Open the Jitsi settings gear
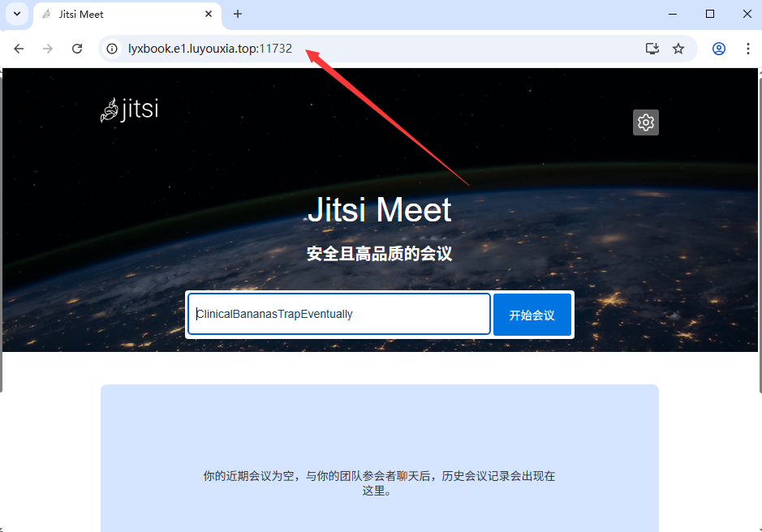 click(x=645, y=122)
